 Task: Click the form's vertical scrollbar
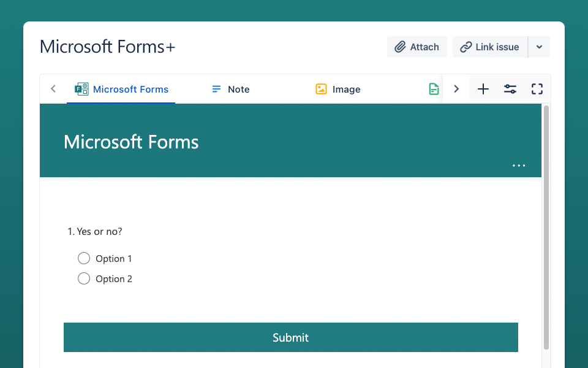[x=546, y=227]
